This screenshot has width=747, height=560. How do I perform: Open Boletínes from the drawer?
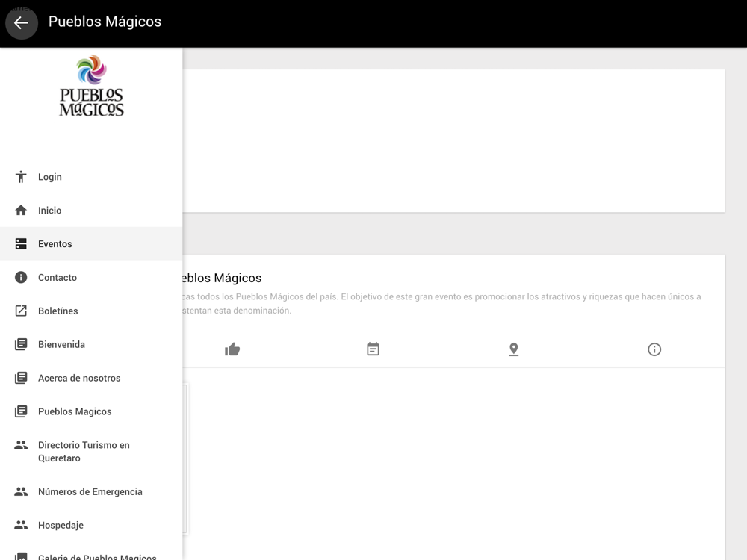tap(91, 311)
